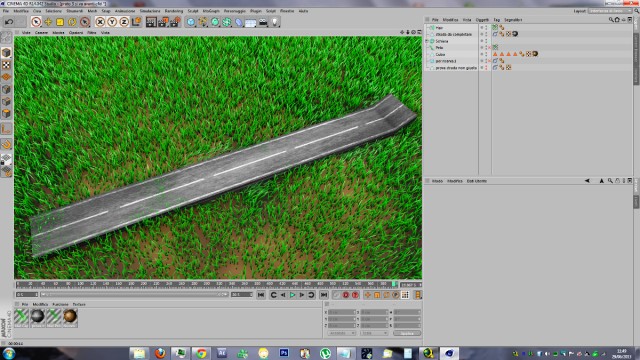640x360 pixels.
Task: Click the green Play button
Action: click(x=292, y=295)
